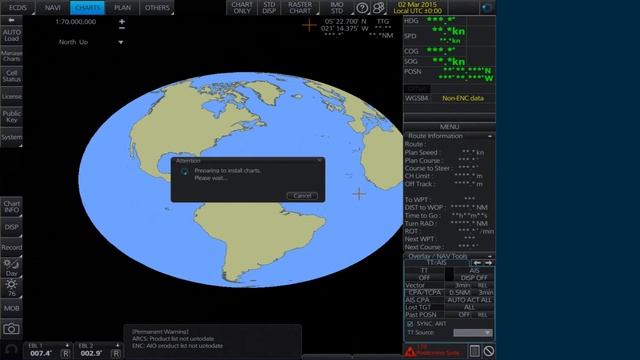Image resolution: width=640 pixels, height=360 pixels.
Task: Click the red alert triangle icon
Action: [x=410, y=351]
